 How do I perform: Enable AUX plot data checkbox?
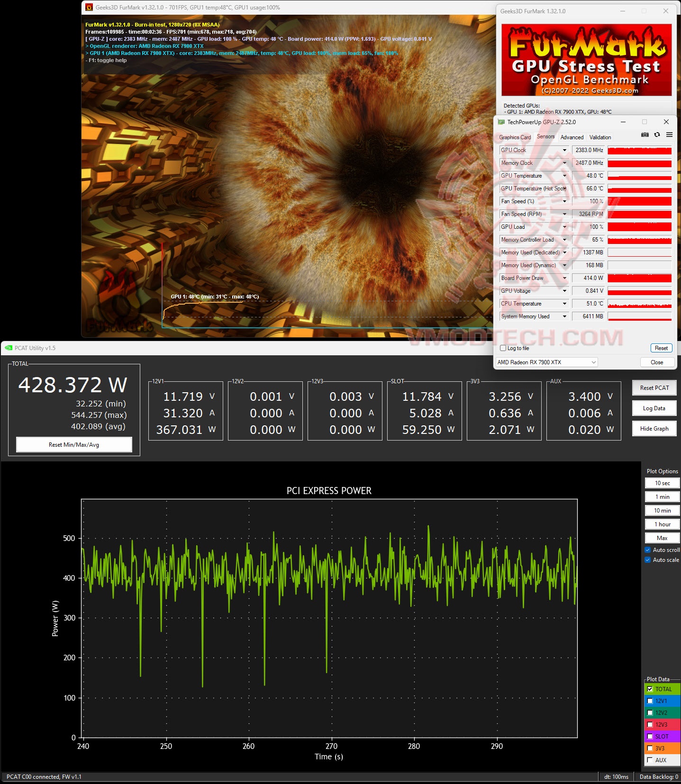(650, 760)
